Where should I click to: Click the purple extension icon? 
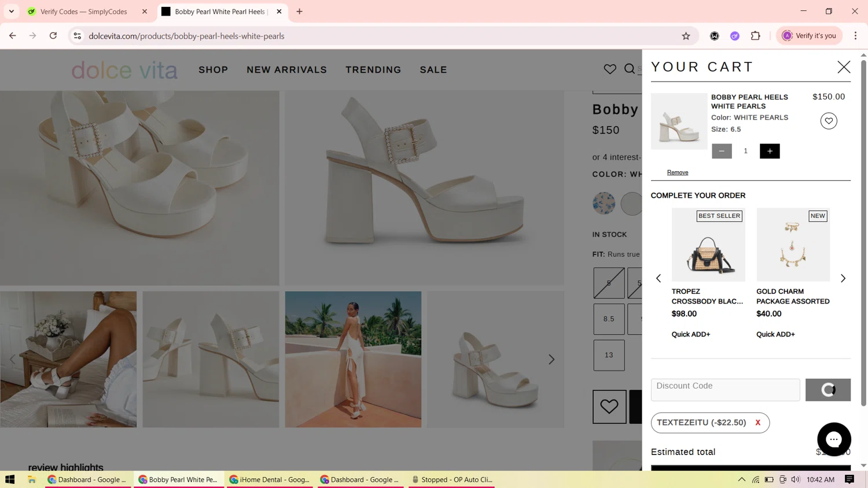pyautogui.click(x=735, y=36)
